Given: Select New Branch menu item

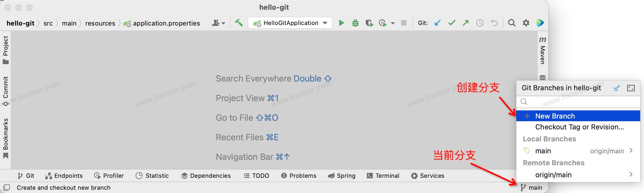Looking at the screenshot, I should [x=555, y=116].
